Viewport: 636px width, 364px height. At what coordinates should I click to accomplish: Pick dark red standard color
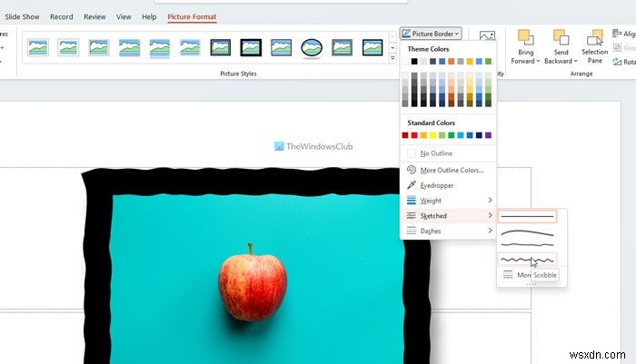coord(405,135)
